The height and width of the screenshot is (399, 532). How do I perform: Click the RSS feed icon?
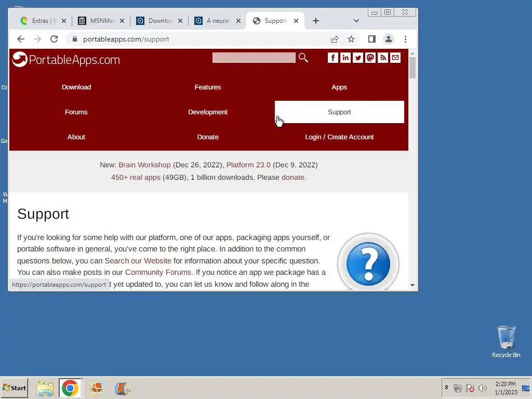click(x=383, y=58)
